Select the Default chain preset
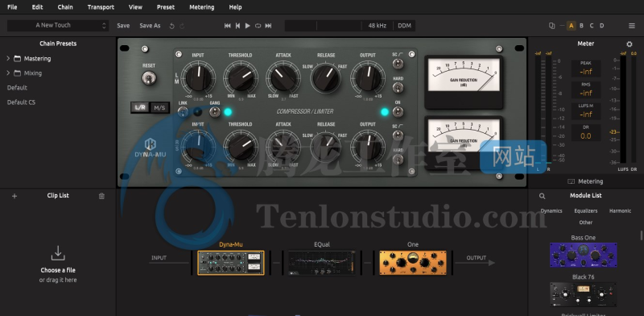 [x=17, y=88]
